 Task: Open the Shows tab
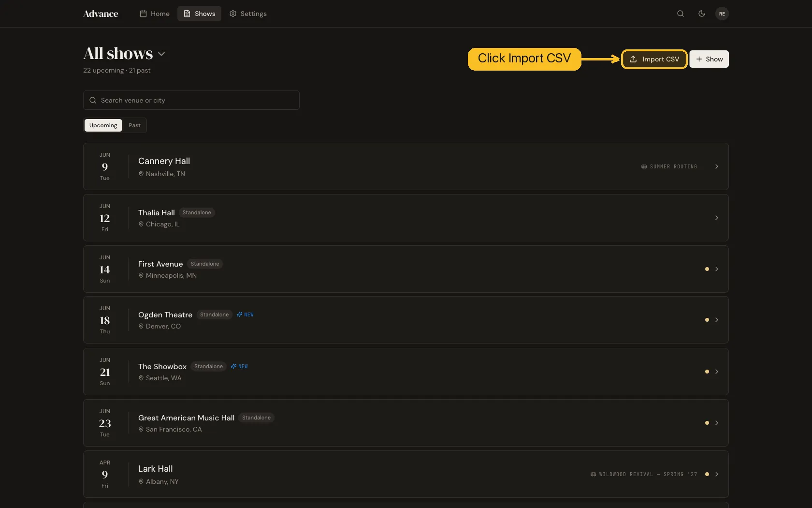click(199, 14)
